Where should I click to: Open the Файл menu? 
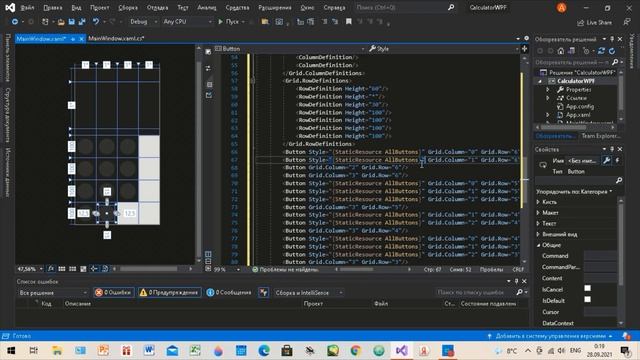tap(27, 8)
